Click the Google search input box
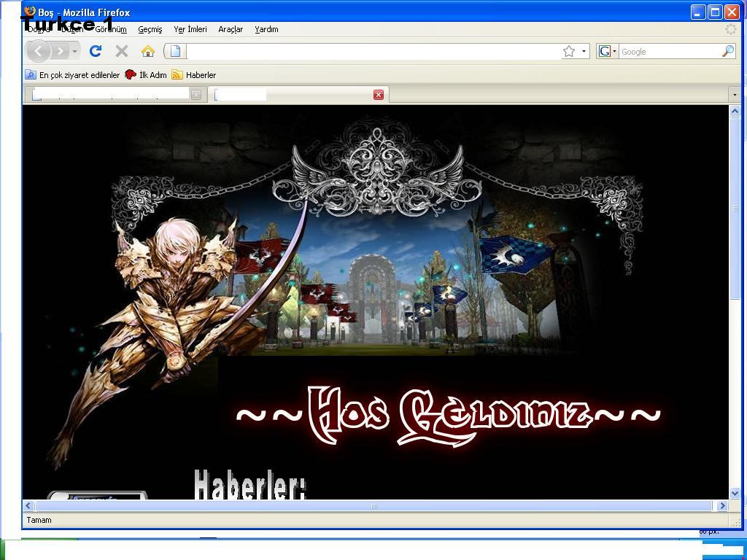 [x=670, y=52]
